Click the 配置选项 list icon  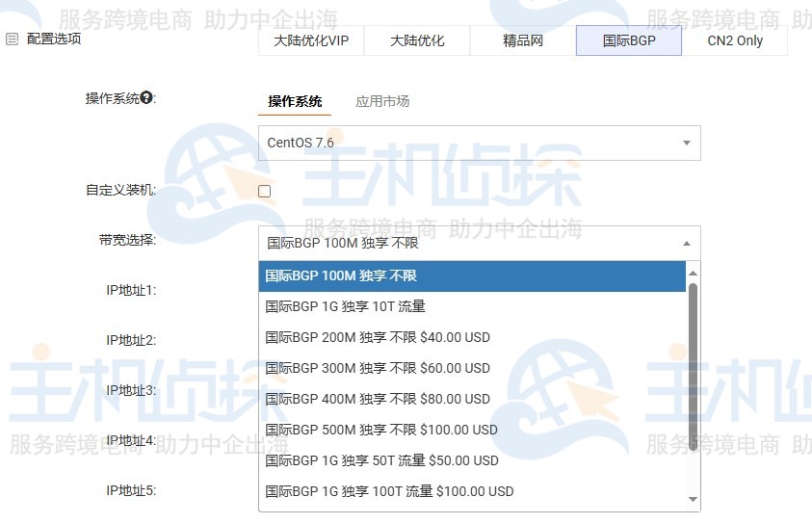tap(12, 39)
